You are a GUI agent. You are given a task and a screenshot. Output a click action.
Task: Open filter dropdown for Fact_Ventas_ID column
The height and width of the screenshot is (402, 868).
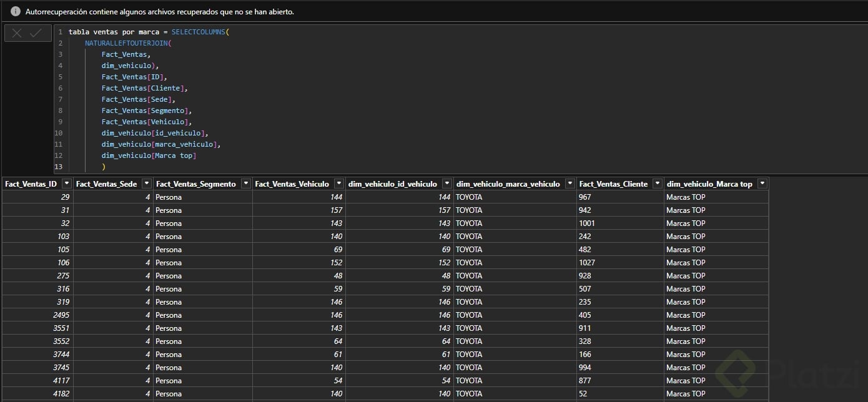[66, 184]
